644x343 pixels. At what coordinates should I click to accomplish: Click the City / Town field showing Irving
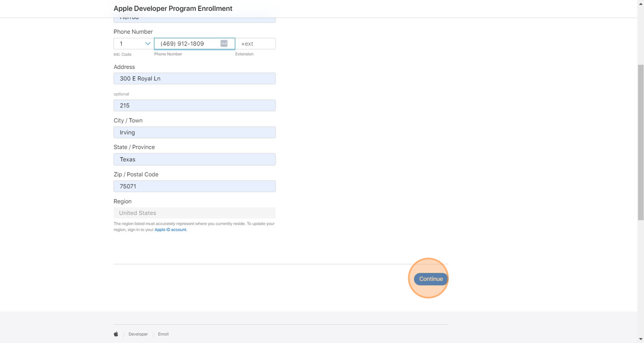tap(194, 133)
